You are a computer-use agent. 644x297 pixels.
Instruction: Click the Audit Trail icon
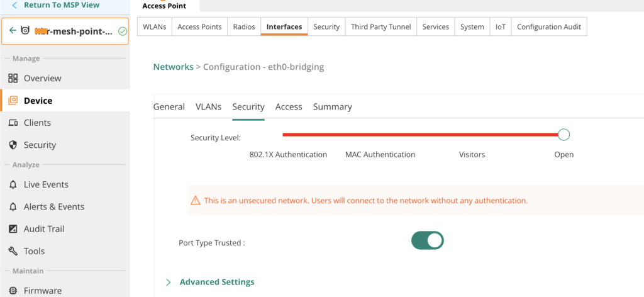(x=13, y=229)
